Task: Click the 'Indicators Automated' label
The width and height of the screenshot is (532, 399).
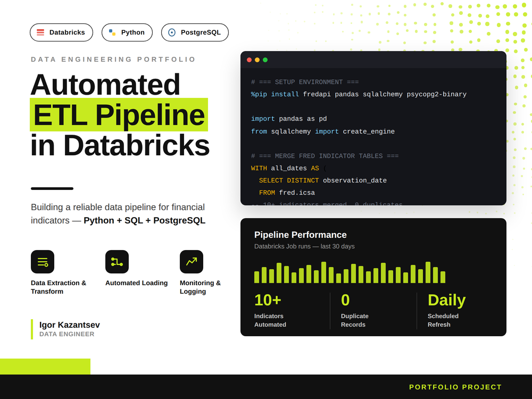Action: (x=270, y=320)
